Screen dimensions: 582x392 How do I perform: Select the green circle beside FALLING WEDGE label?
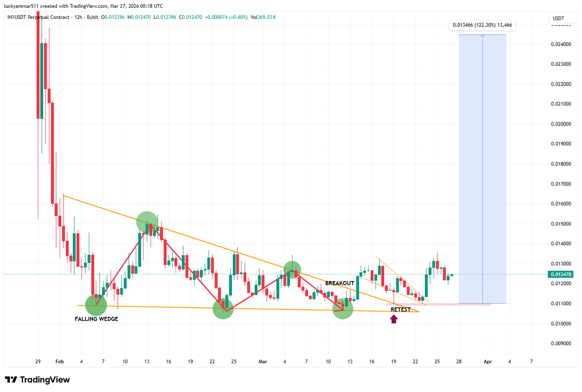pyautogui.click(x=96, y=305)
